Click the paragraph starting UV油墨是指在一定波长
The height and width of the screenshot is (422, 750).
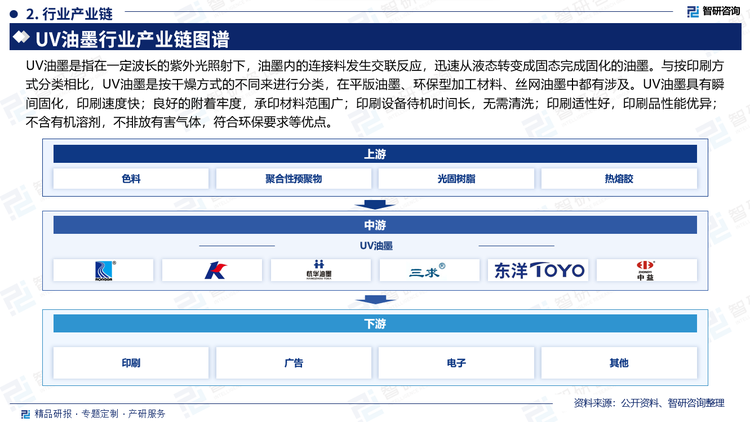pyautogui.click(x=375, y=94)
